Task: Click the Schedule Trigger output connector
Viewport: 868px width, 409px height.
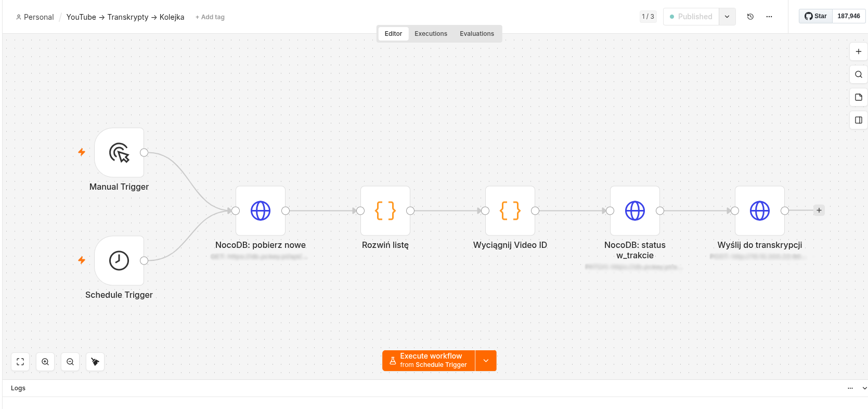Action: [x=144, y=260]
